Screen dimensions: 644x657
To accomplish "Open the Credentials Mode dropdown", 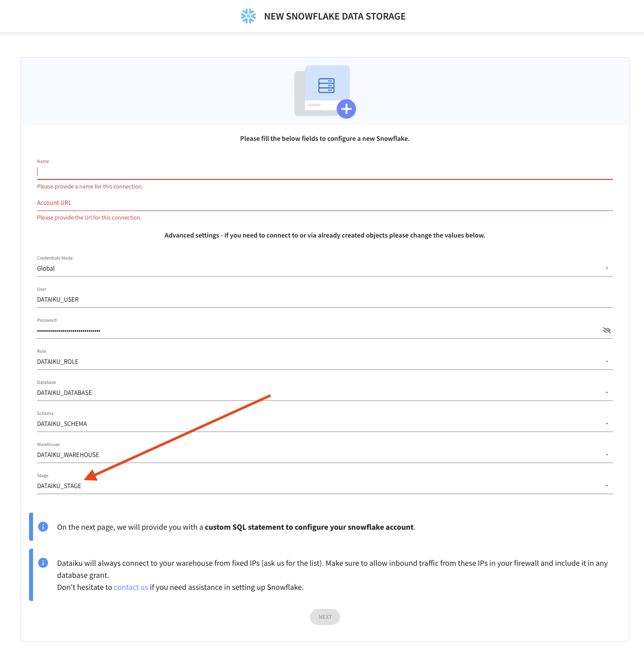I will pos(325,269).
